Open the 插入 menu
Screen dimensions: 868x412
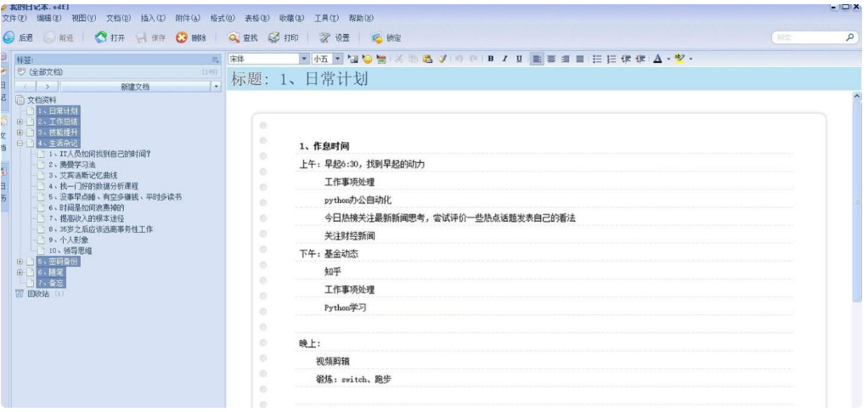153,19
